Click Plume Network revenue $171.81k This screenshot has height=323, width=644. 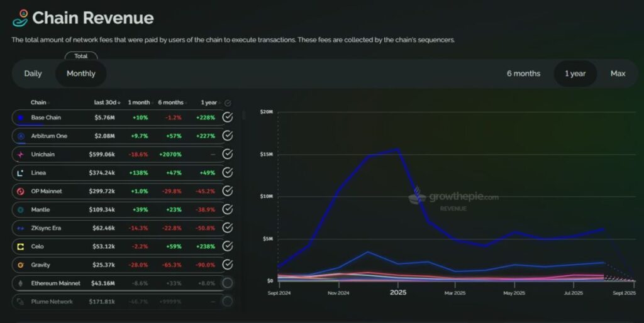click(x=102, y=302)
